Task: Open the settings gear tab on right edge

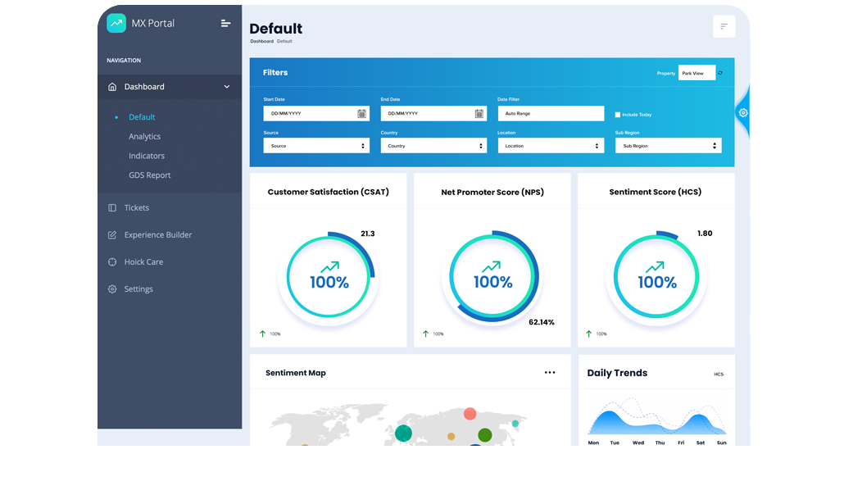Action: 743,112
